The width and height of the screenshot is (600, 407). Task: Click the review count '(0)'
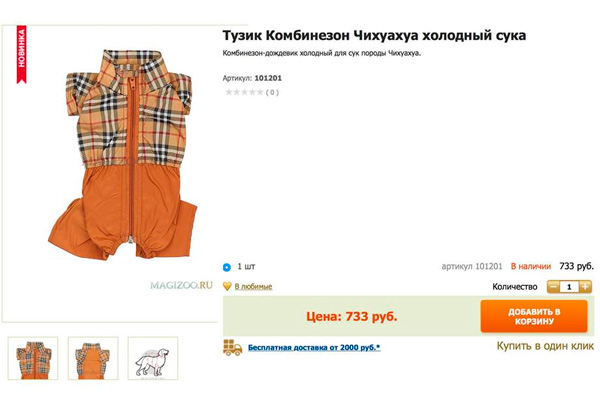tap(272, 92)
